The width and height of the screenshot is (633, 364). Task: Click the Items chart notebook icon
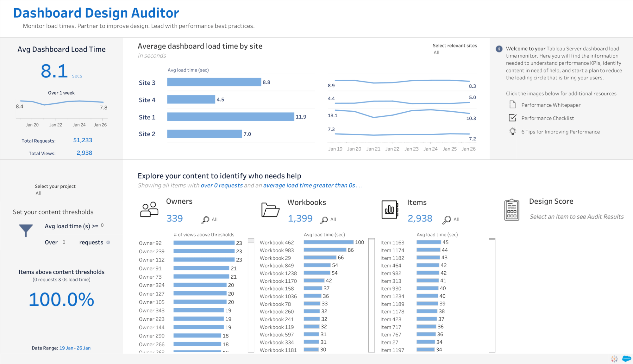click(390, 210)
